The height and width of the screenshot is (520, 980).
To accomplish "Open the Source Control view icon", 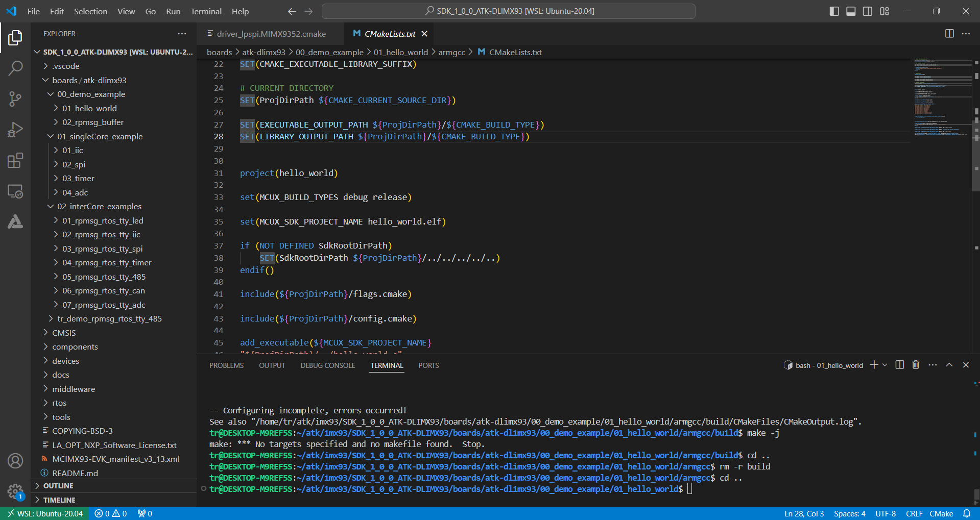I will point(15,99).
